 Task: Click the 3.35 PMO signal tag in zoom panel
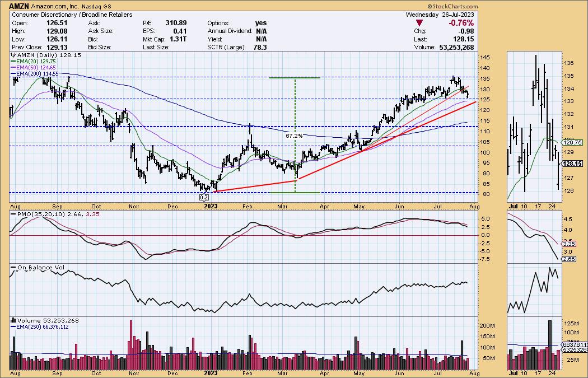[x=568, y=244]
